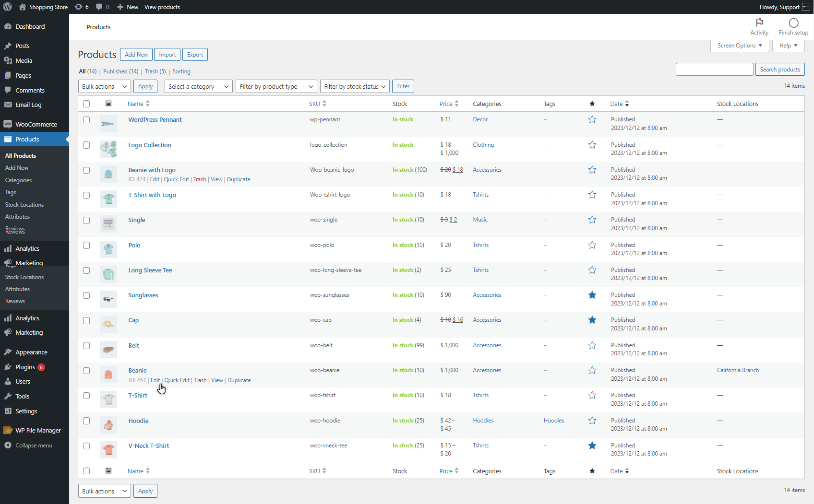This screenshot has width=814, height=504.
Task: Sort products by top Price column
Action: (449, 104)
